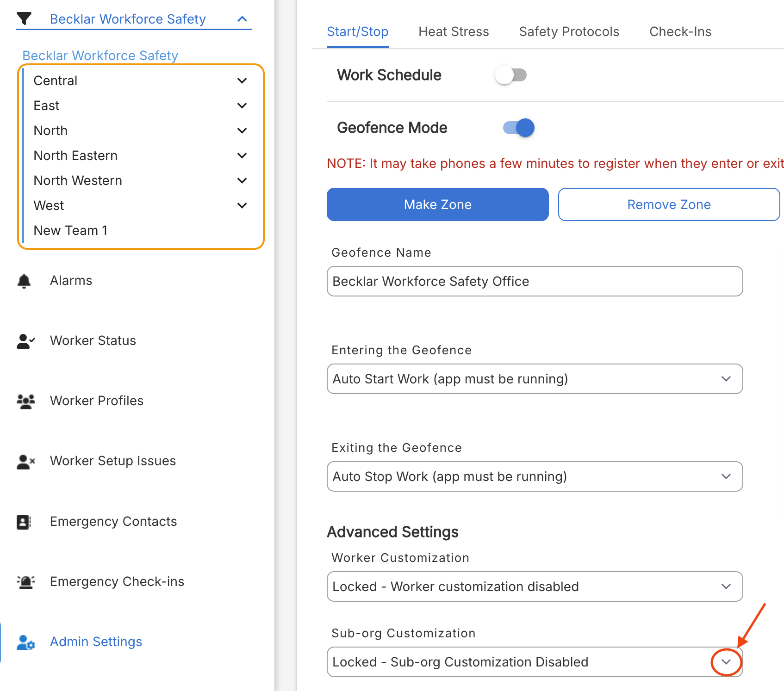Open the Sub-org Customization dropdown
The width and height of the screenshot is (784, 691).
pos(726,662)
